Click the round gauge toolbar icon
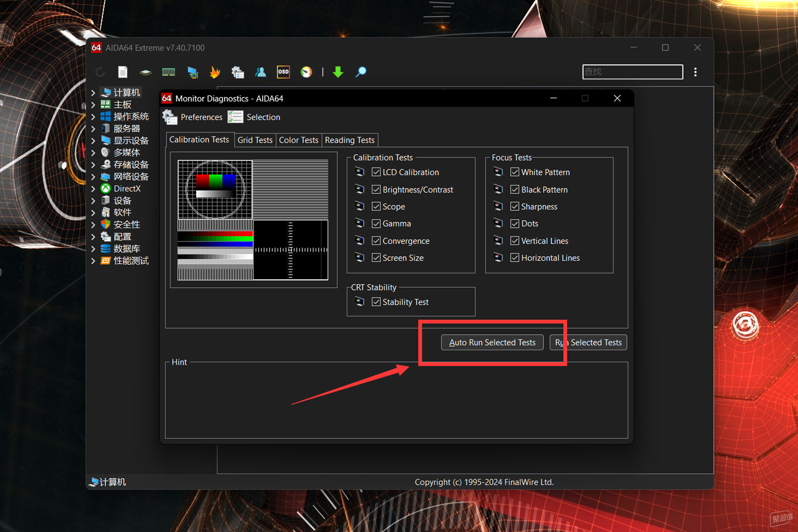798x532 pixels. point(306,72)
